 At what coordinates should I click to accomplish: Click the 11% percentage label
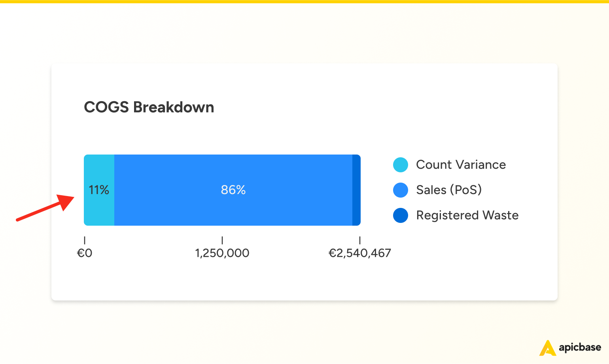pos(99,190)
